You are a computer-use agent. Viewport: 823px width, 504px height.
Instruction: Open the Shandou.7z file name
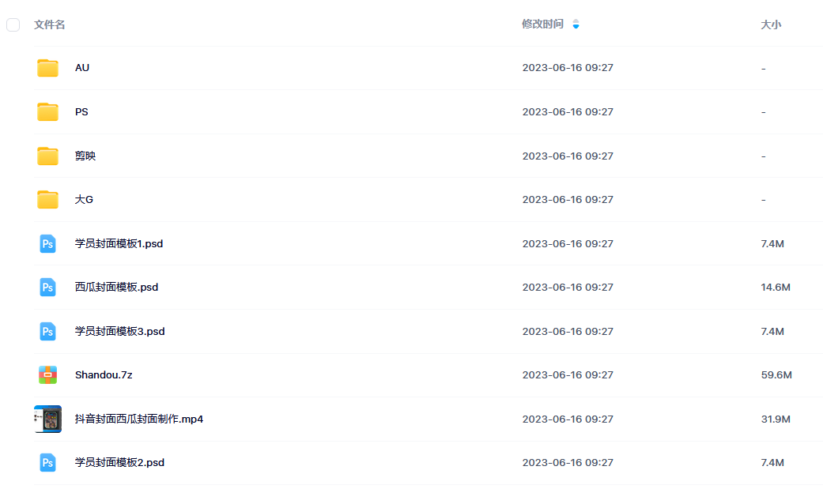(x=104, y=375)
